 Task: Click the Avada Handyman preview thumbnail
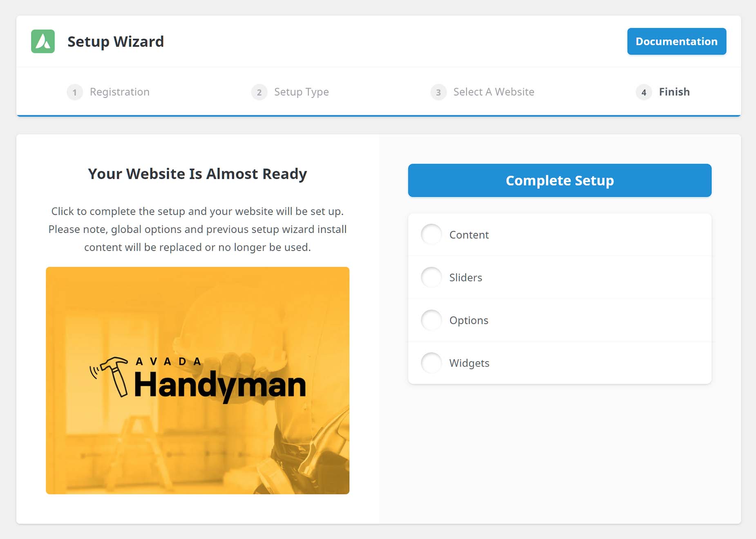point(197,380)
